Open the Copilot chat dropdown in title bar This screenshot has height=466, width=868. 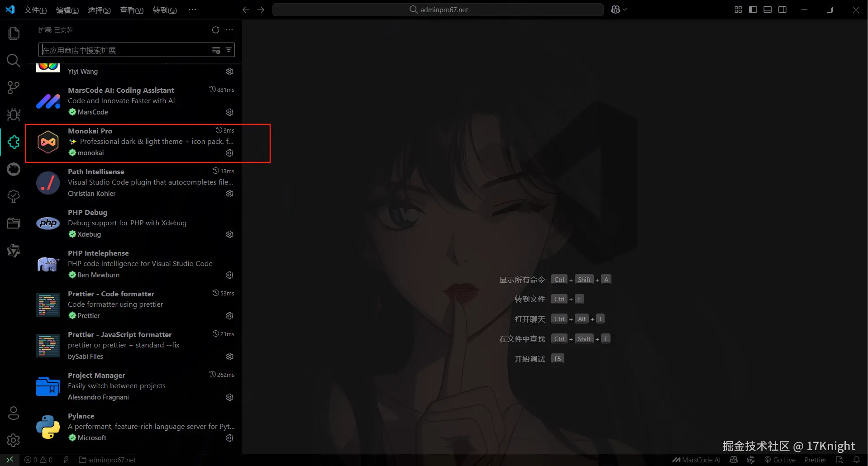pyautogui.click(x=619, y=10)
